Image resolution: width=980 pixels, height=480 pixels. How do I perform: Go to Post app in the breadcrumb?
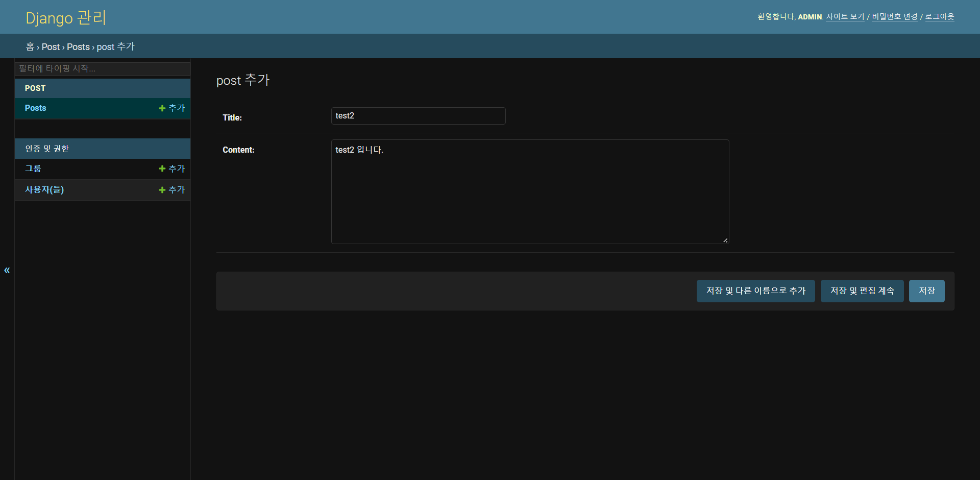(51, 47)
